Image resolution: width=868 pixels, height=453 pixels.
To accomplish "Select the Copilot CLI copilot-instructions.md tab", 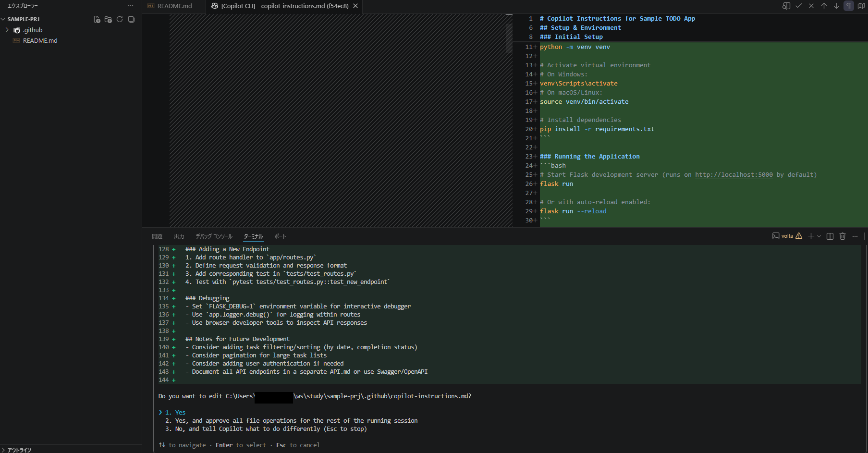I will [285, 6].
